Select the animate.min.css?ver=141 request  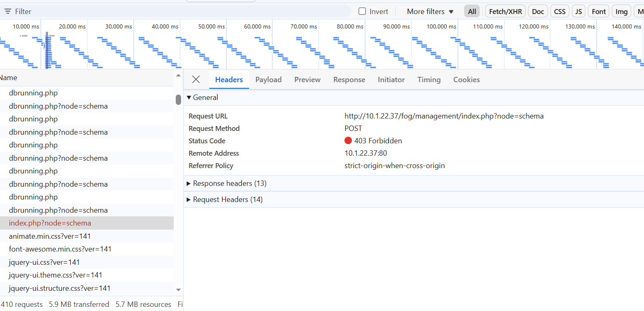87,236
